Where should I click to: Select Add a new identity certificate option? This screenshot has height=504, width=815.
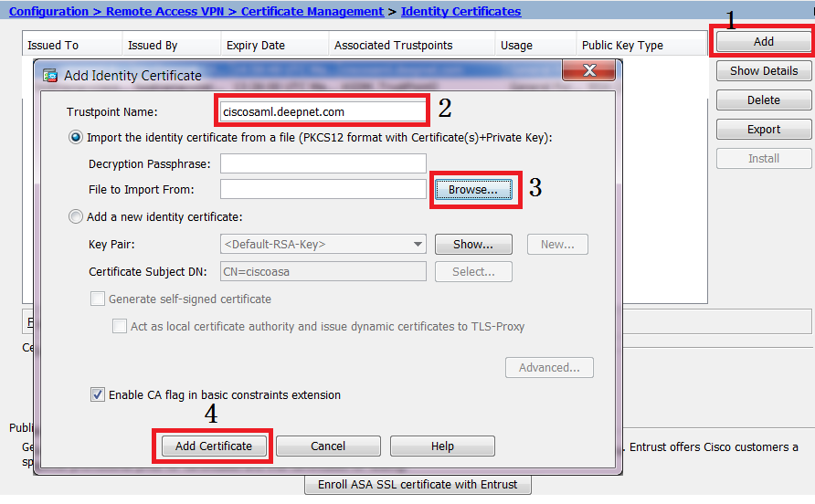point(76,216)
